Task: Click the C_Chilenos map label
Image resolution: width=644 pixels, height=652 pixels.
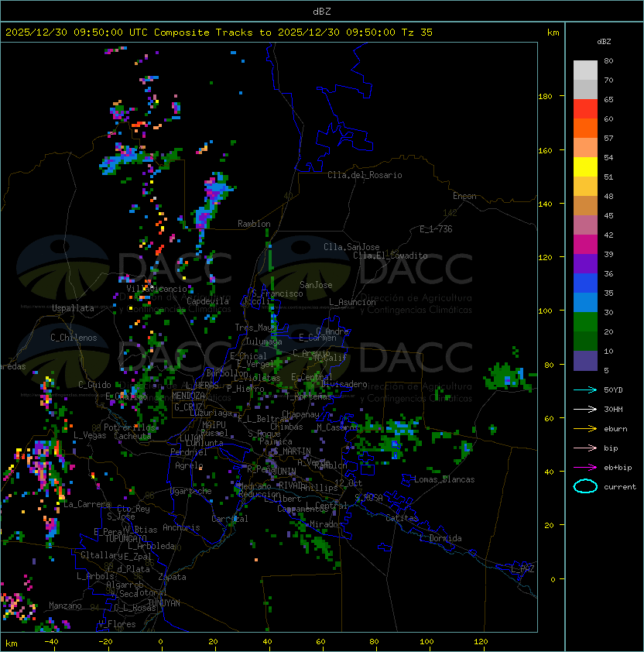Action: coord(74,337)
